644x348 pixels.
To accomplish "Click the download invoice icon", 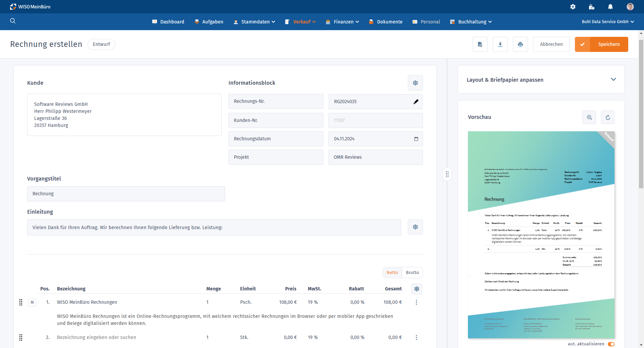I will pyautogui.click(x=500, y=44).
